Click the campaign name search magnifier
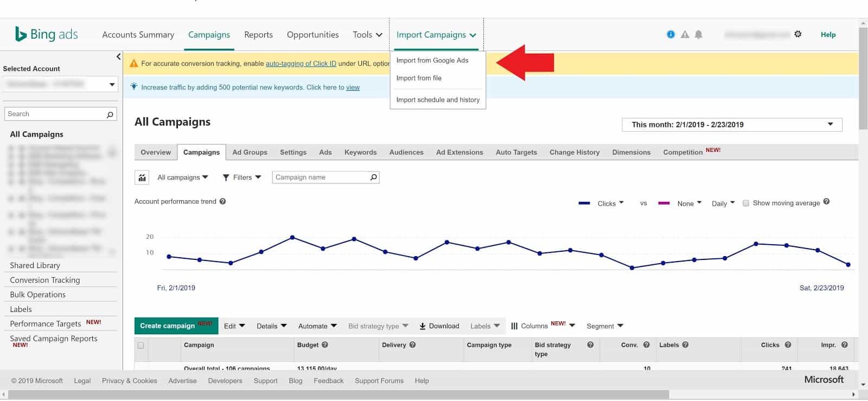Viewport: 868px width, 401px height. (373, 177)
